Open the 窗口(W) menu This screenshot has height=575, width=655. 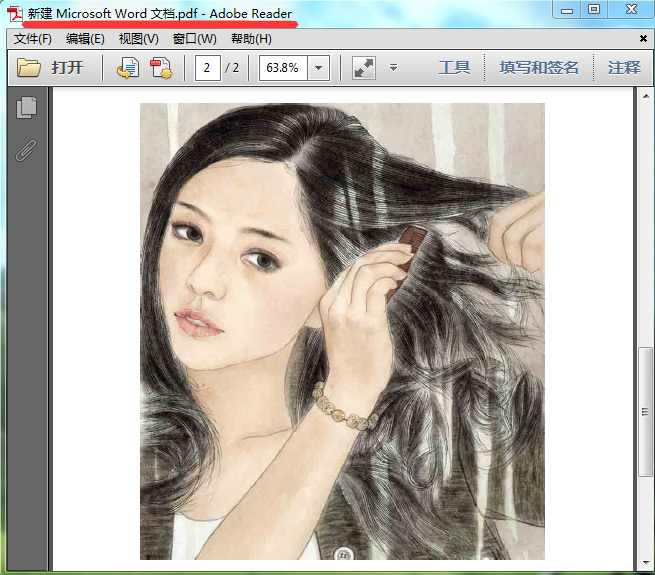pos(195,39)
